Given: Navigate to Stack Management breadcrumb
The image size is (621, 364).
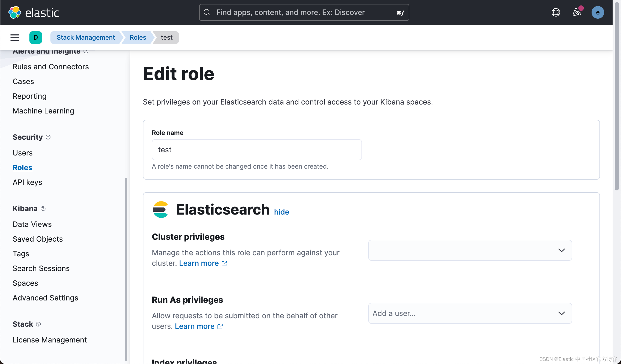Looking at the screenshot, I should (86, 37).
